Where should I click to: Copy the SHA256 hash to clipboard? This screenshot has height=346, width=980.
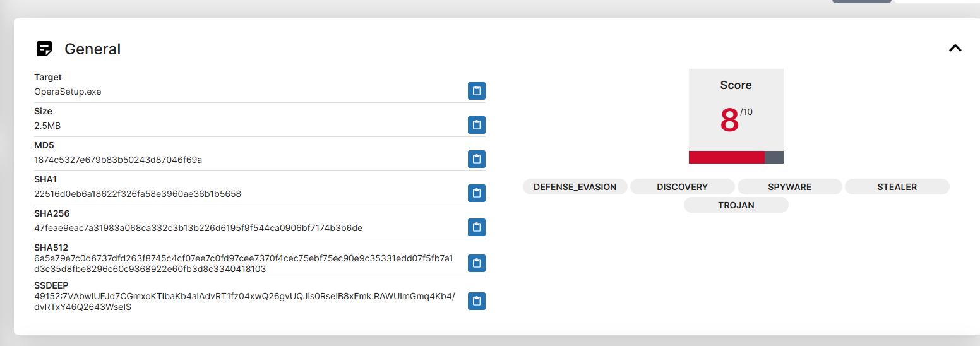point(477,227)
